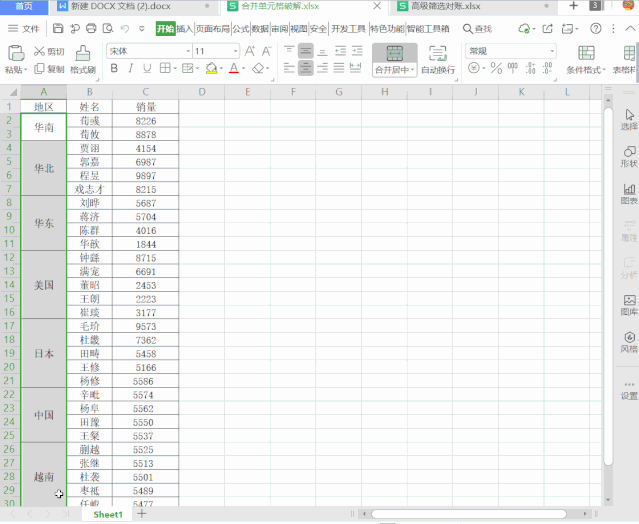Open font size dropdown 11
The height and width of the screenshot is (524, 639).
click(x=236, y=51)
